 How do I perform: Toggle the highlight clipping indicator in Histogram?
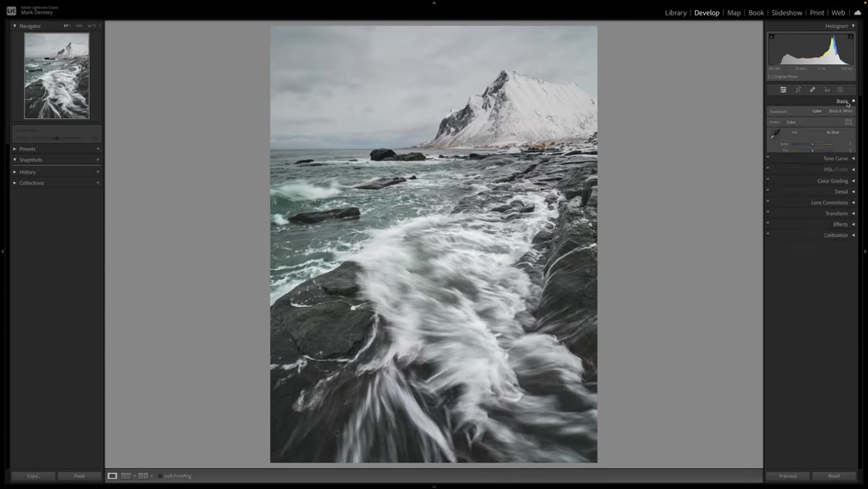[851, 36]
